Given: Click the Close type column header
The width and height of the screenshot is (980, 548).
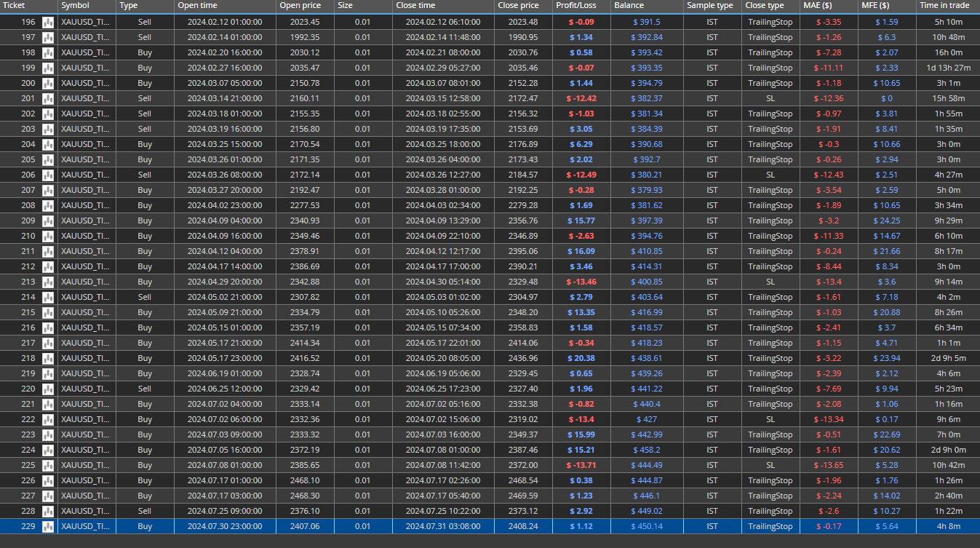Looking at the screenshot, I should click(771, 6).
